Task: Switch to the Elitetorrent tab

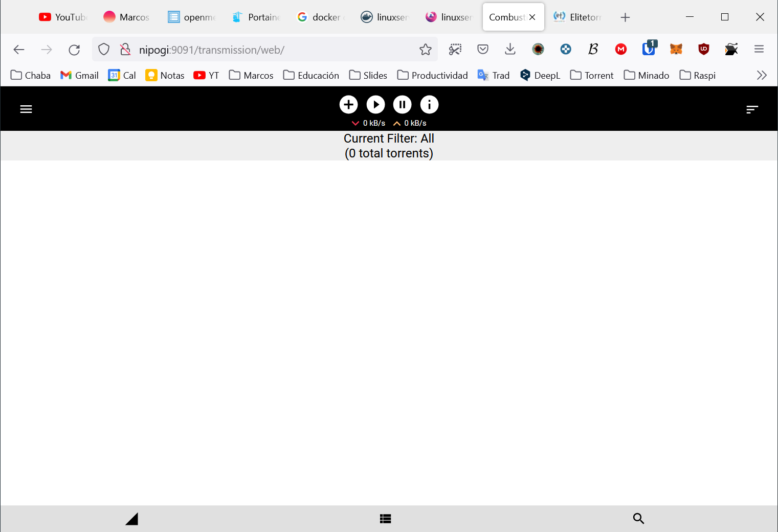Action: tap(578, 17)
